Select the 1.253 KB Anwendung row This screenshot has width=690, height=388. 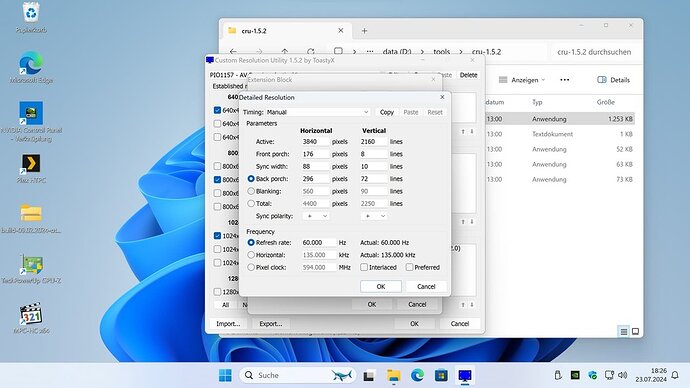[560, 119]
